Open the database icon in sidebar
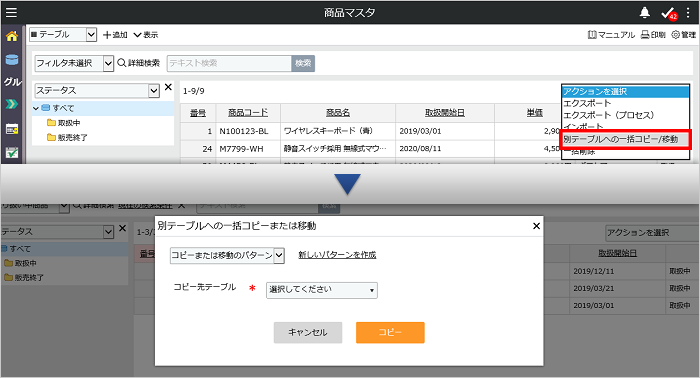The height and width of the screenshot is (378, 700). (12, 59)
